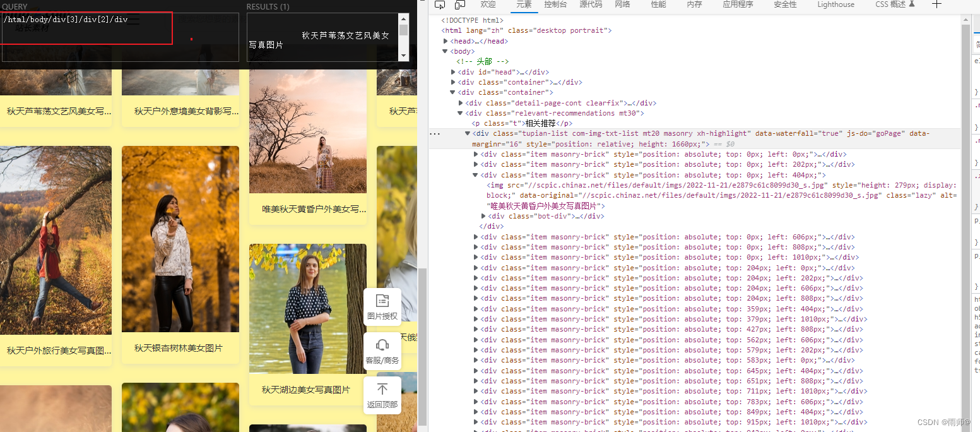Toggle the device emulation toolbar icon
Image resolution: width=980 pixels, height=432 pixels.
click(x=459, y=5)
